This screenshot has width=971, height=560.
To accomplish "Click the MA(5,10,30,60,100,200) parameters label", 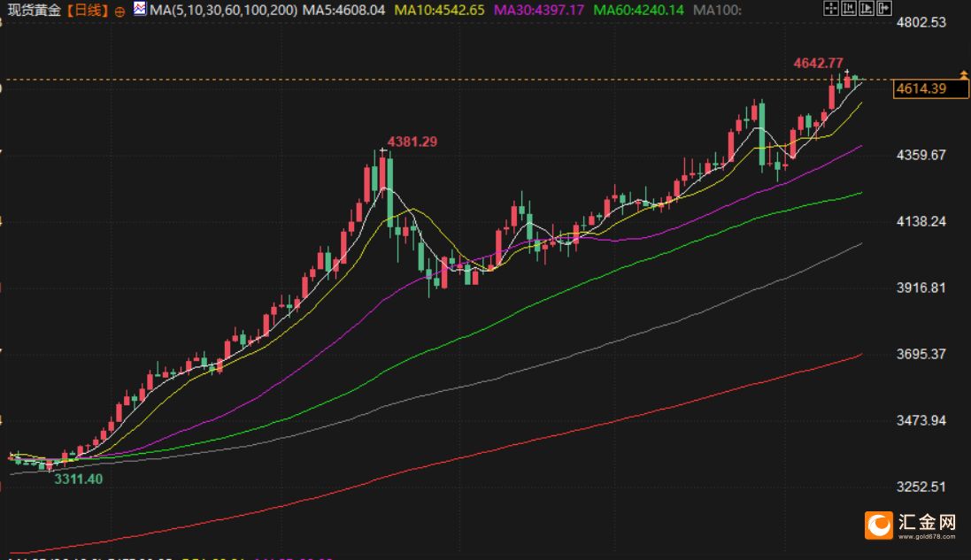I will click(x=224, y=10).
